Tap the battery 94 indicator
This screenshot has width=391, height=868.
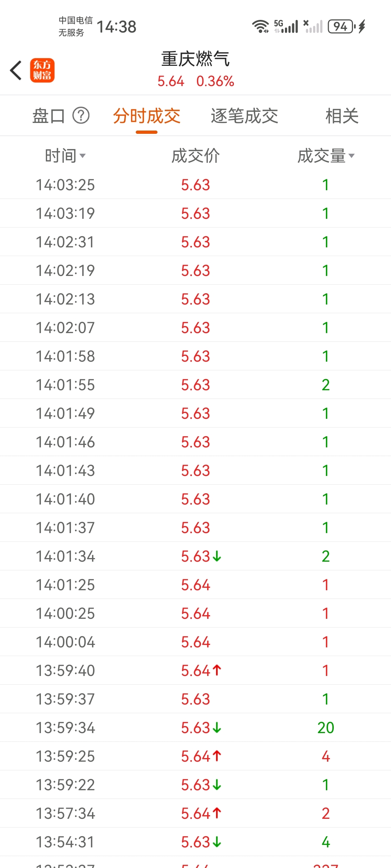340,26
